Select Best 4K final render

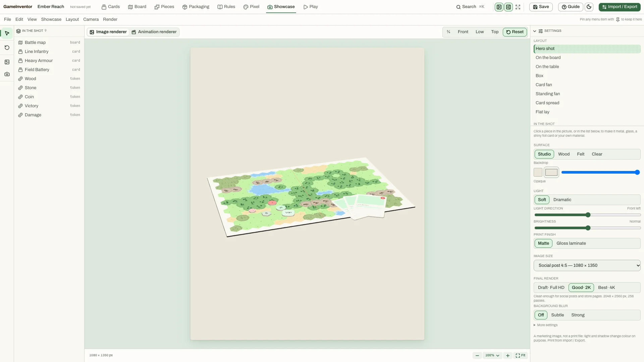[606, 288]
